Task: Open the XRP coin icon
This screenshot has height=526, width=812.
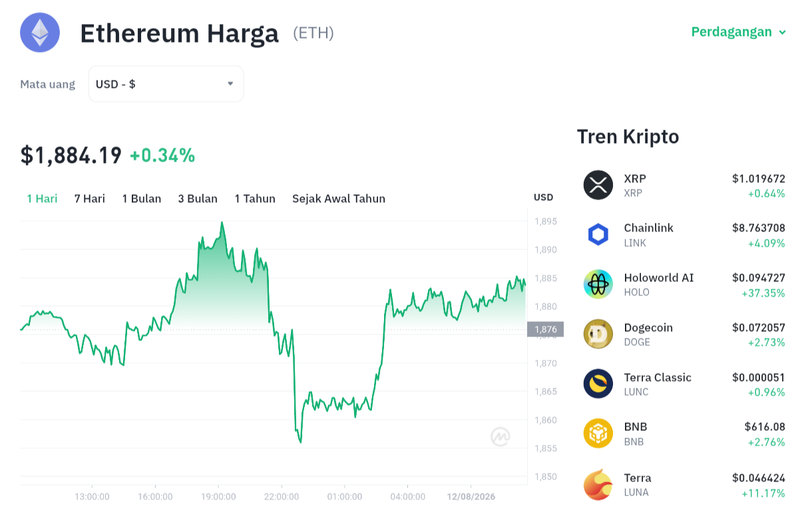Action: point(598,185)
